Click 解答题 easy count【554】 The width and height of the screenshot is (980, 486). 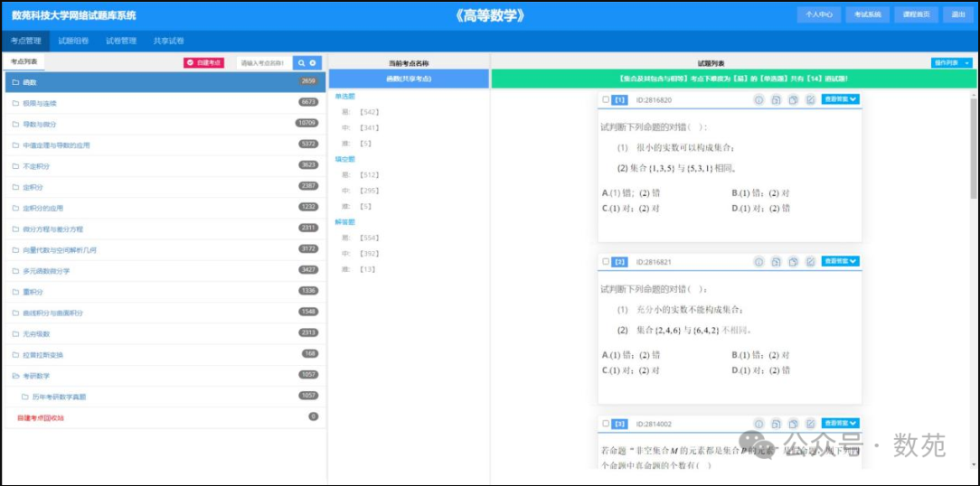(370, 238)
